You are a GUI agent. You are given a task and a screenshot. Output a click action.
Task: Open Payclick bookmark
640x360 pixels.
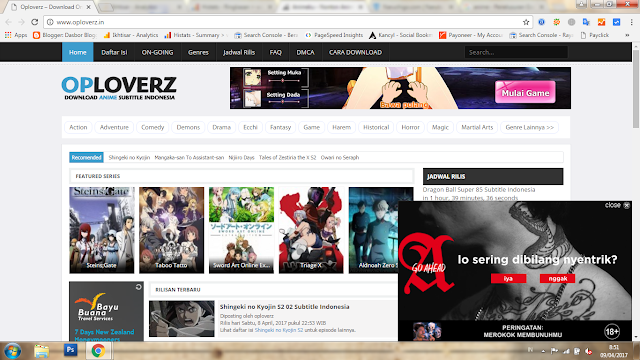pos(595,35)
